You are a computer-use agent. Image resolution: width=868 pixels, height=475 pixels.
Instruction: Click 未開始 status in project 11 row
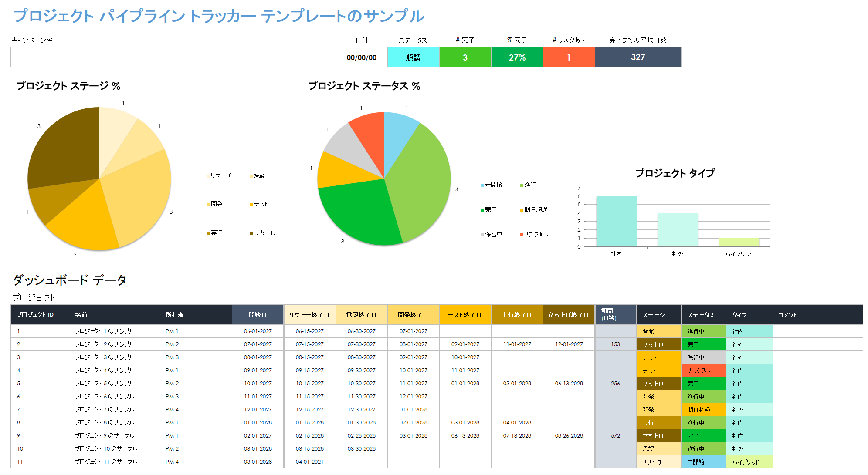coord(704,462)
